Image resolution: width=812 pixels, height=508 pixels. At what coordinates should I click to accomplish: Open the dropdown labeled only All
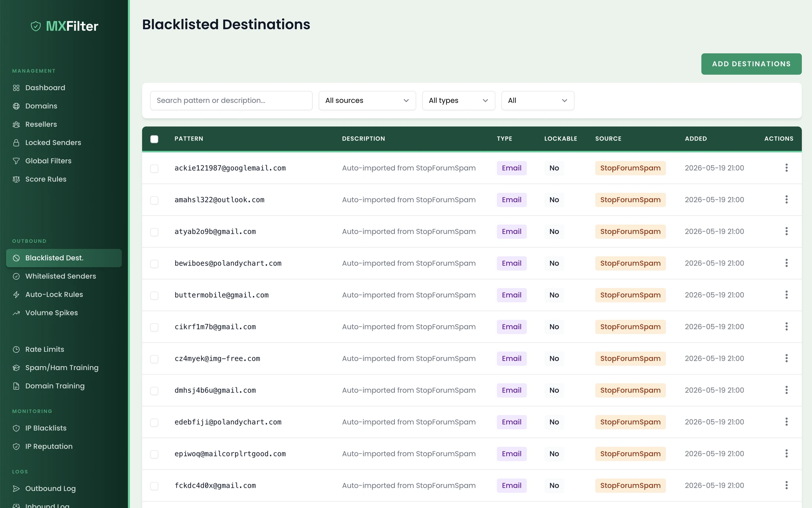coord(538,100)
